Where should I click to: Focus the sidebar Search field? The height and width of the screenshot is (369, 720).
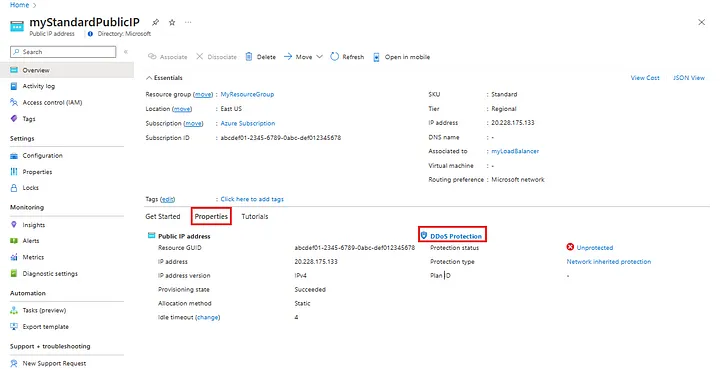pyautogui.click(x=63, y=52)
